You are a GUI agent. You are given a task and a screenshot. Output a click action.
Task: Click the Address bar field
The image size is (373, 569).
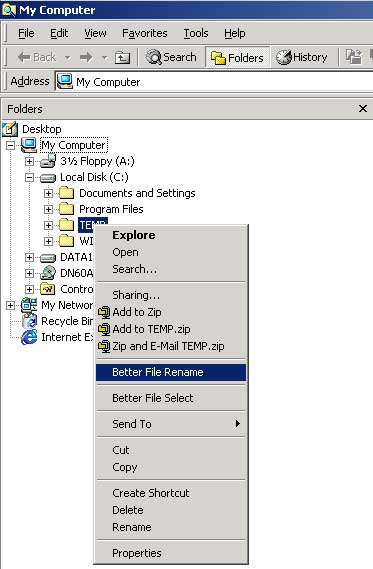[x=214, y=82]
